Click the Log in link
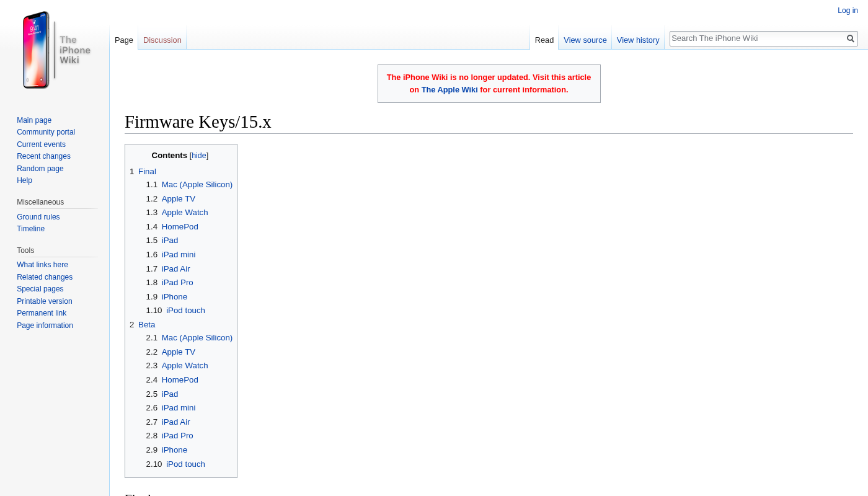Screen dimensions: 868x496 (848, 11)
